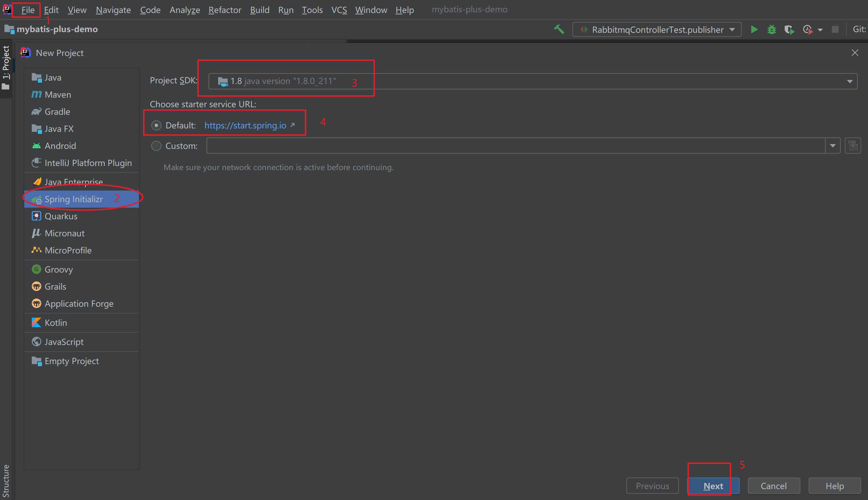
Task: Click the Custom URL input field
Action: [x=516, y=146]
